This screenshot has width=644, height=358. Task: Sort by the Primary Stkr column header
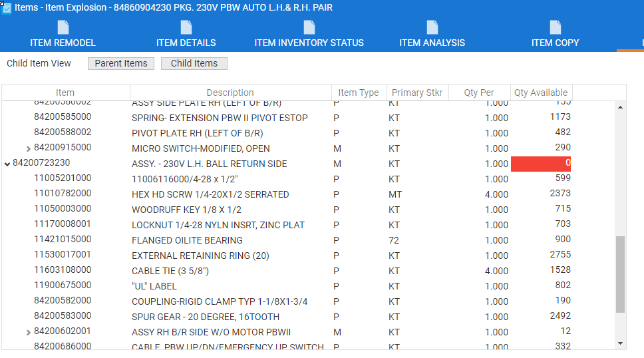417,92
